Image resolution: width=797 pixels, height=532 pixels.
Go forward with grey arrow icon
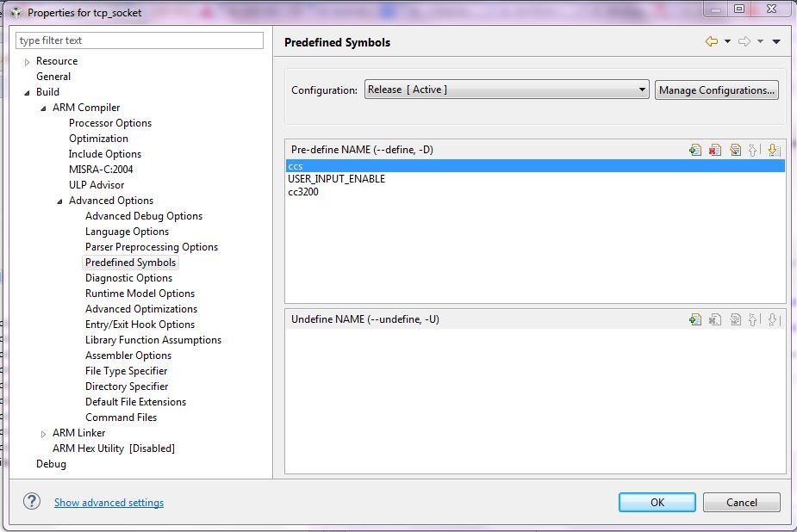click(x=744, y=41)
